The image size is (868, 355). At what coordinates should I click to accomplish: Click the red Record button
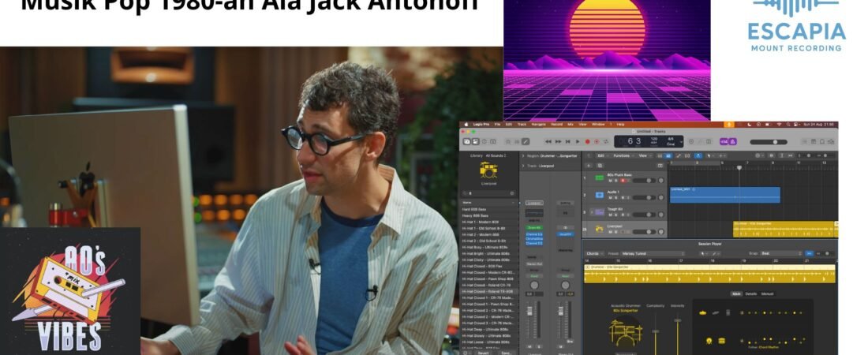[x=587, y=142]
